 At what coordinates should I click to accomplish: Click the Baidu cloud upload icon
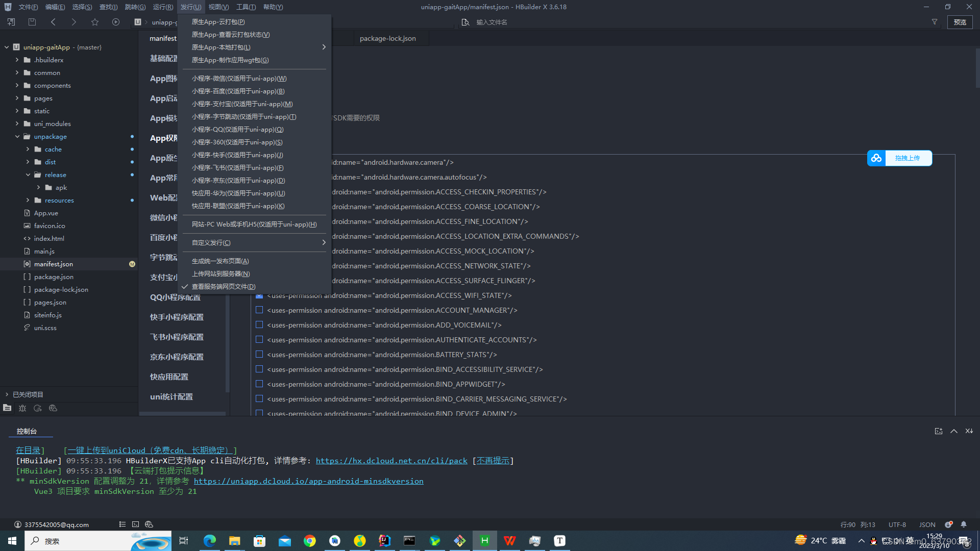tap(876, 158)
